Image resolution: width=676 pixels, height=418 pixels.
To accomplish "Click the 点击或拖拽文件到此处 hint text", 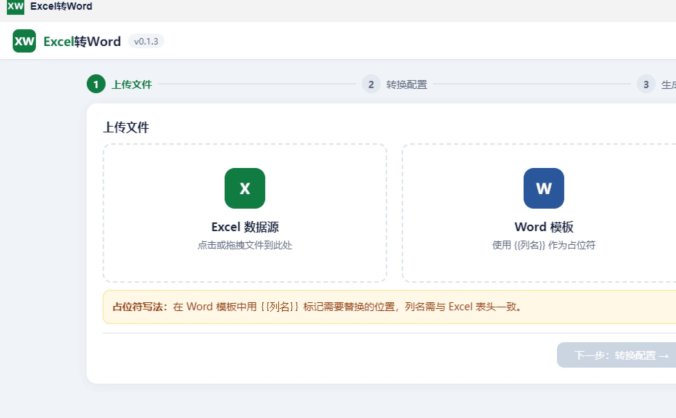I will point(245,245).
